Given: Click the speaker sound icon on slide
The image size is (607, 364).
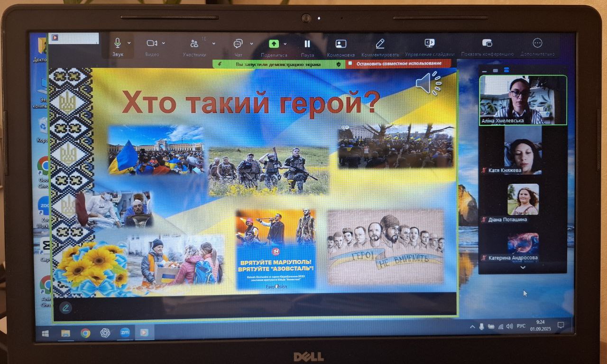Looking at the screenshot, I should (428, 84).
